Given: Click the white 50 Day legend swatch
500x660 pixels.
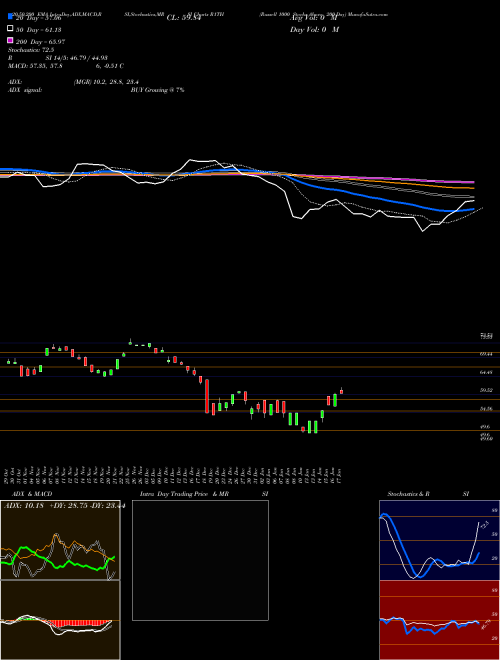Looking at the screenshot, I should [10, 29].
